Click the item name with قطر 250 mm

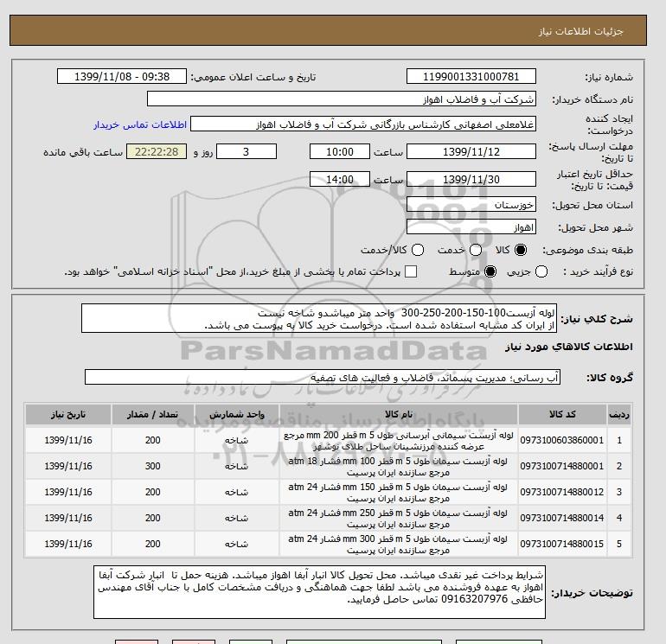[x=399, y=519]
